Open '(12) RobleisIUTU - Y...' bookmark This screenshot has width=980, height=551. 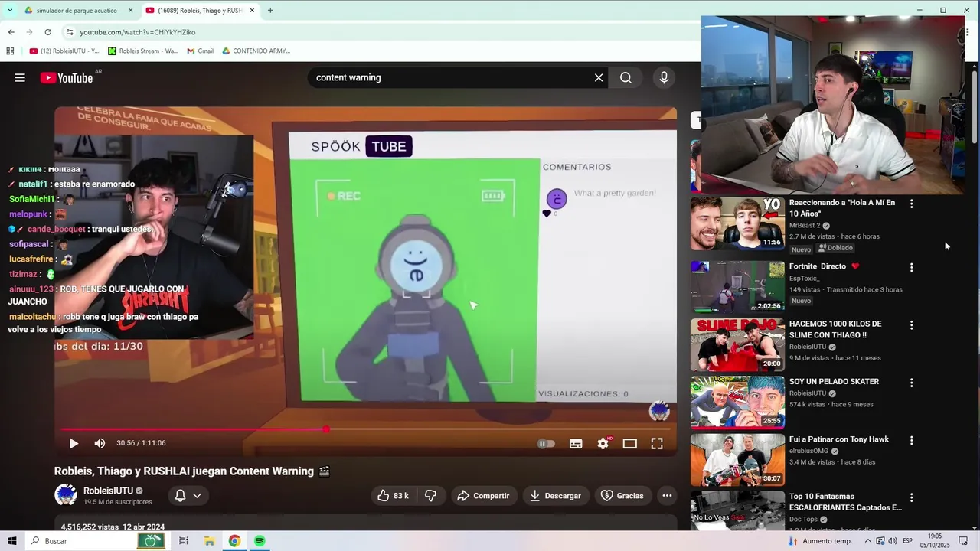tap(64, 51)
